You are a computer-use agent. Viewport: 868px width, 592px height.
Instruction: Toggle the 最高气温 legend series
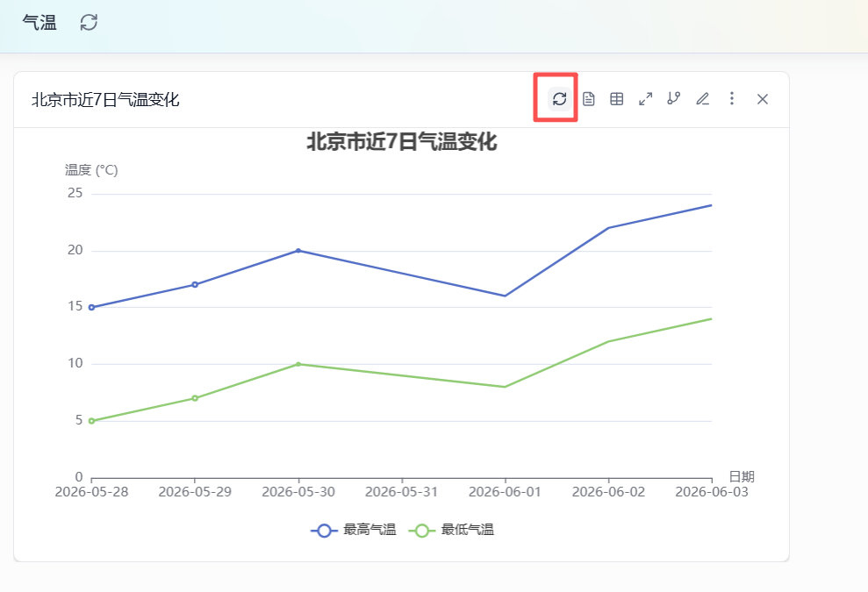353,530
